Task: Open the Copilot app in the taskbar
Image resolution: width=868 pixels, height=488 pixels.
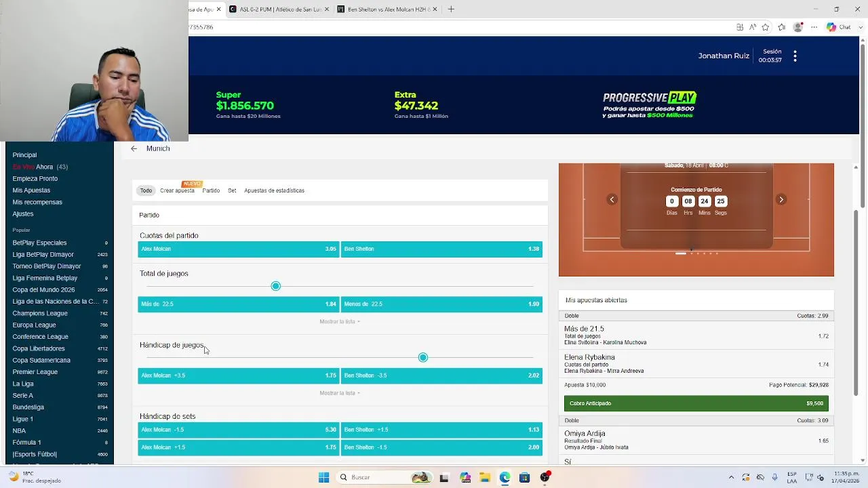Action: pos(465,477)
